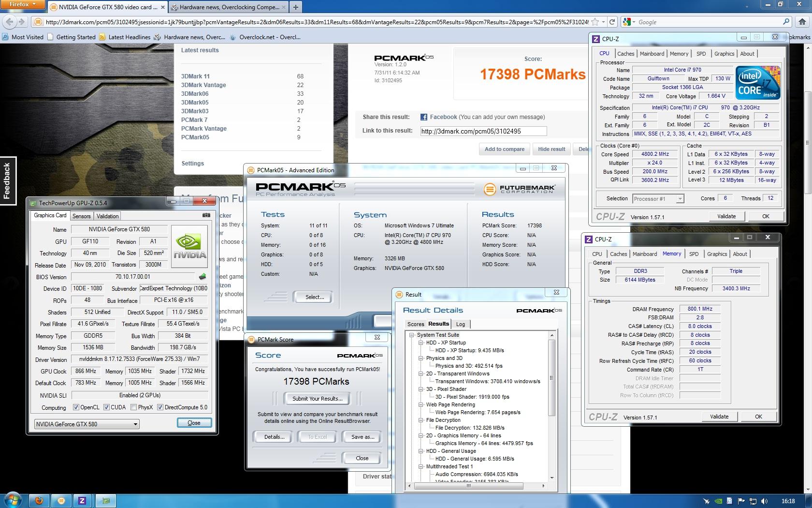Click the Latest Headlines RSS feed icon
The width and height of the screenshot is (812, 508).
coord(102,37)
